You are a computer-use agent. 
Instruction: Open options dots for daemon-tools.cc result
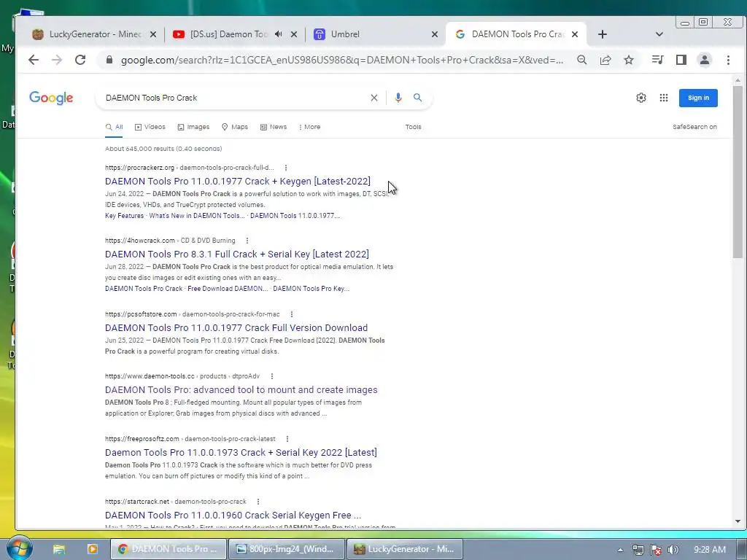click(x=272, y=376)
